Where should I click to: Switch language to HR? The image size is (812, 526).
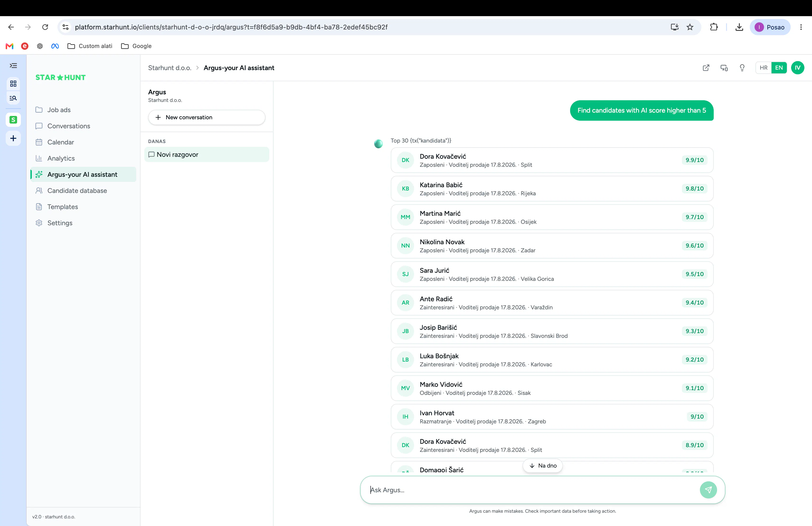click(763, 67)
